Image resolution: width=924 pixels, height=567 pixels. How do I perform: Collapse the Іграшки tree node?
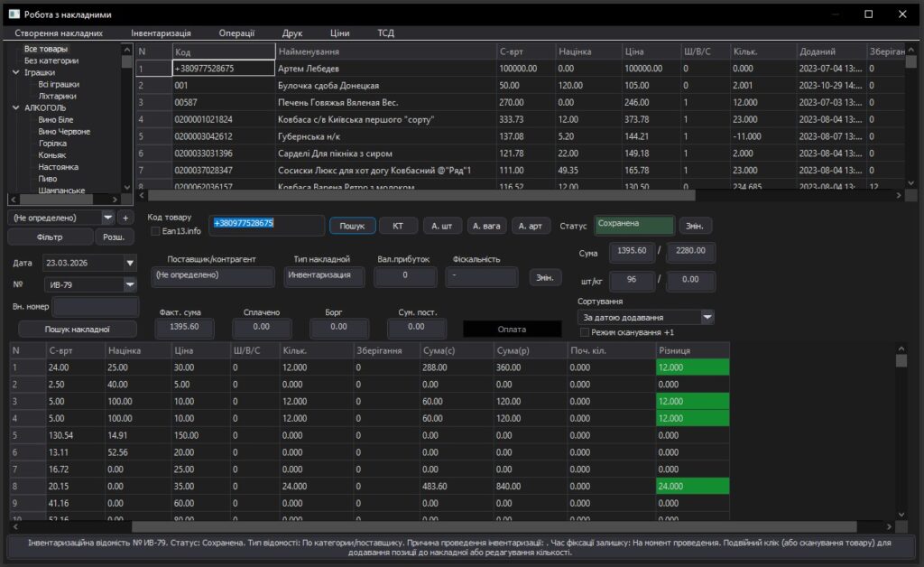pos(15,72)
